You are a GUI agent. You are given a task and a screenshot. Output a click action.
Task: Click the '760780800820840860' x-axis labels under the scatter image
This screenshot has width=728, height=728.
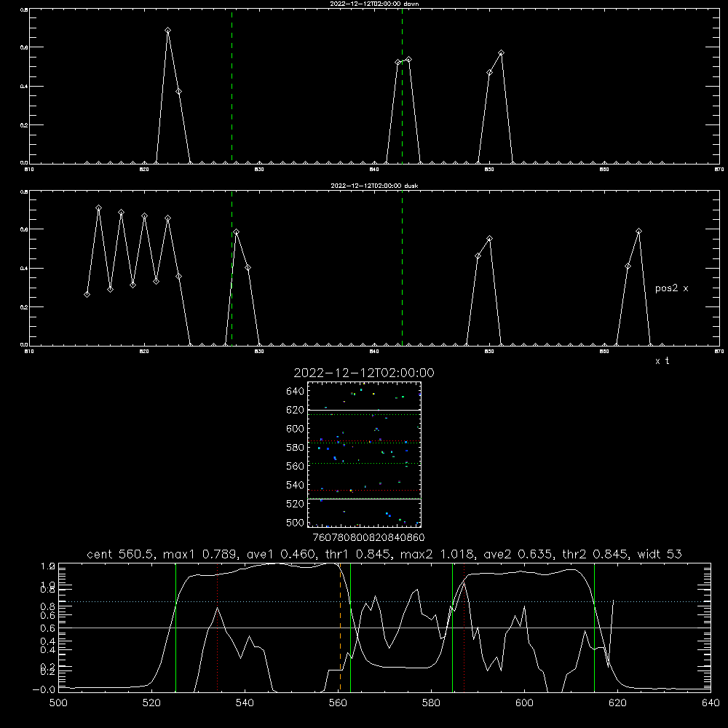pyautogui.click(x=368, y=538)
